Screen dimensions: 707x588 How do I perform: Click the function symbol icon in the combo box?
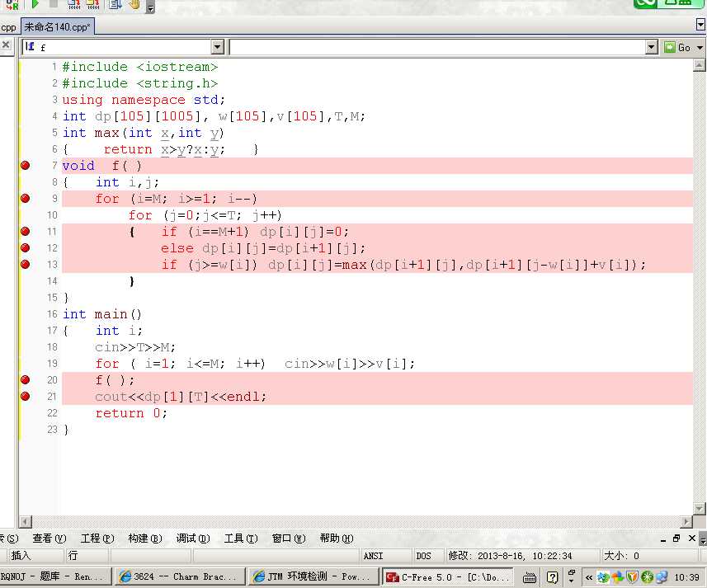click(30, 46)
